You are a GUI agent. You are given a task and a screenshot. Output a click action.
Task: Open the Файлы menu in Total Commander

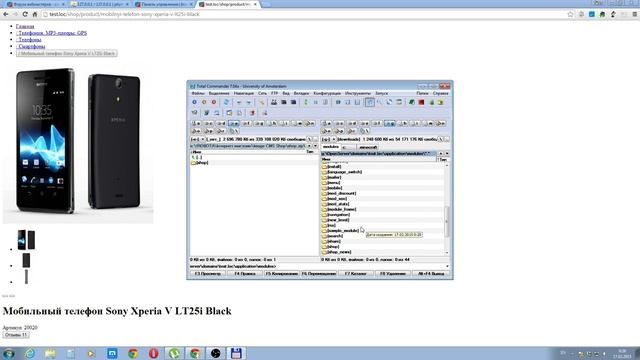click(198, 93)
